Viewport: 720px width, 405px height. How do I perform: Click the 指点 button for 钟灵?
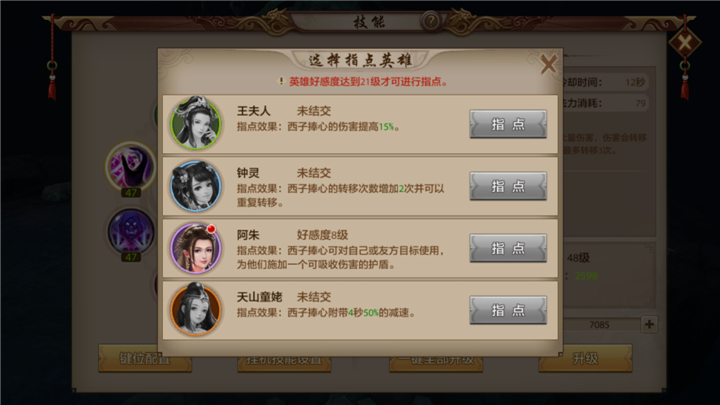(508, 186)
